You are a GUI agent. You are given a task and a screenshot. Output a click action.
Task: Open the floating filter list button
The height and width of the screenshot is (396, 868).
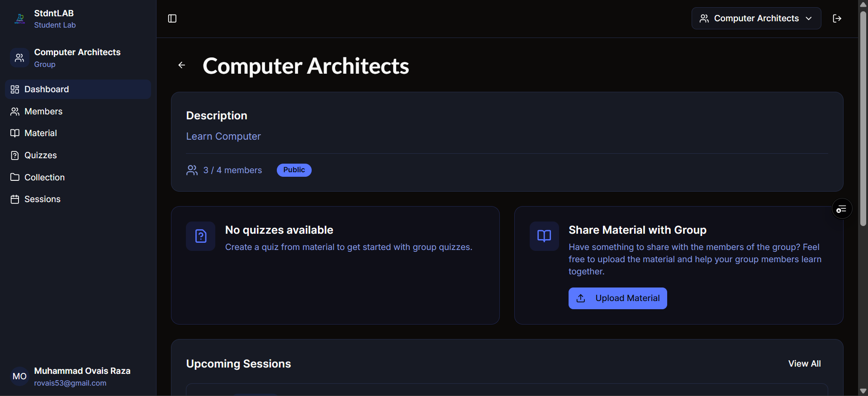pos(842,209)
